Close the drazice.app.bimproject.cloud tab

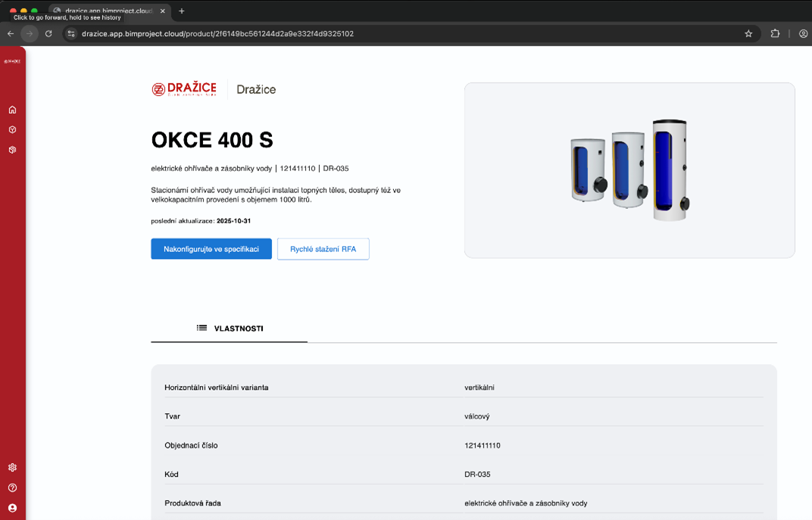[163, 11]
